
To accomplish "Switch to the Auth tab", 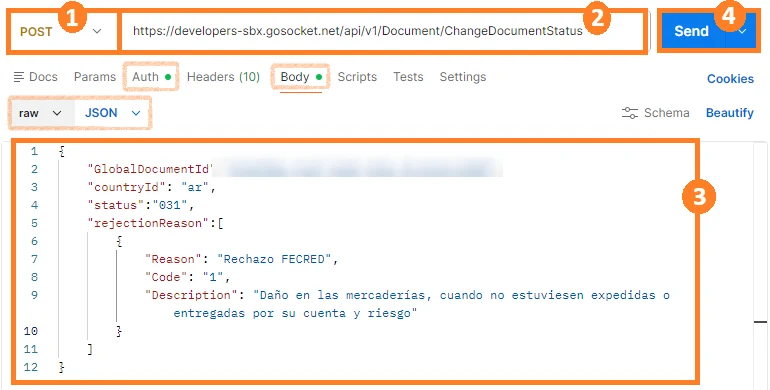I will (x=151, y=77).
